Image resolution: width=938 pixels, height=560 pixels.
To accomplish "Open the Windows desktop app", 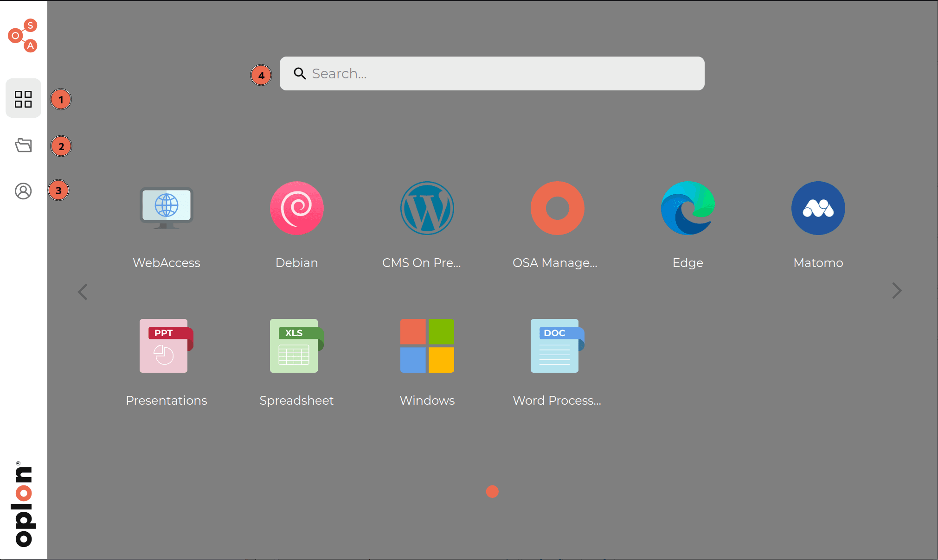I will point(427,346).
